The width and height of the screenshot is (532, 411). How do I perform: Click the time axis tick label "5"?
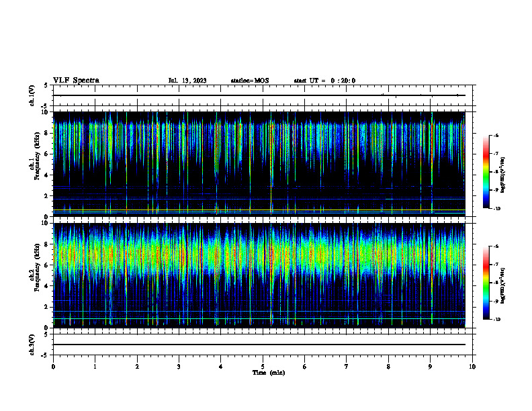[x=263, y=367]
